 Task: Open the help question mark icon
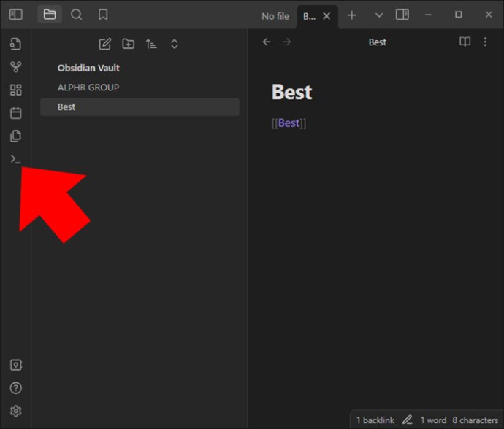coord(16,388)
